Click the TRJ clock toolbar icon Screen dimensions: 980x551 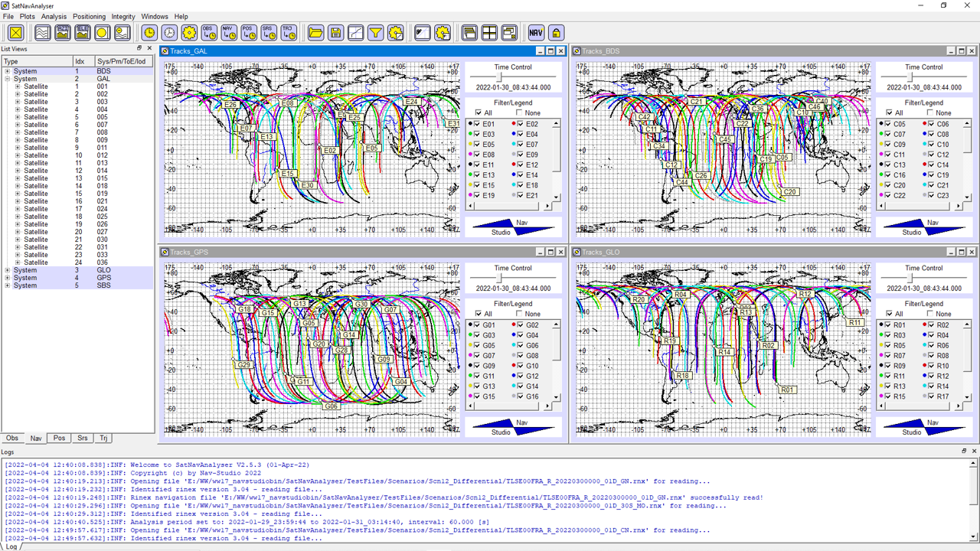pos(288,32)
